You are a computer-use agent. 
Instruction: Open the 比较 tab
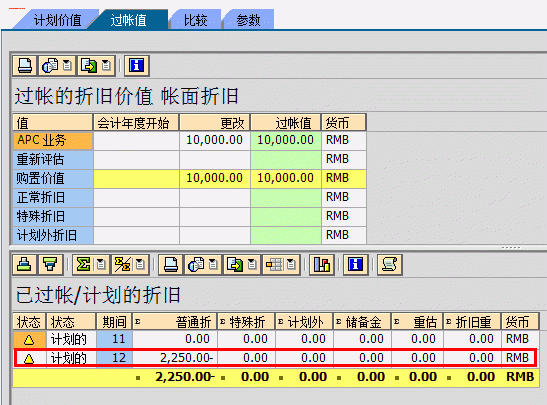coord(195,20)
